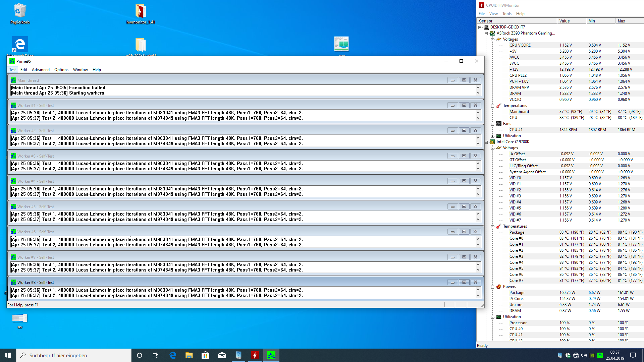The height and width of the screenshot is (362, 644).
Task: Click the Task View taskbar icon
Action: [x=156, y=355]
